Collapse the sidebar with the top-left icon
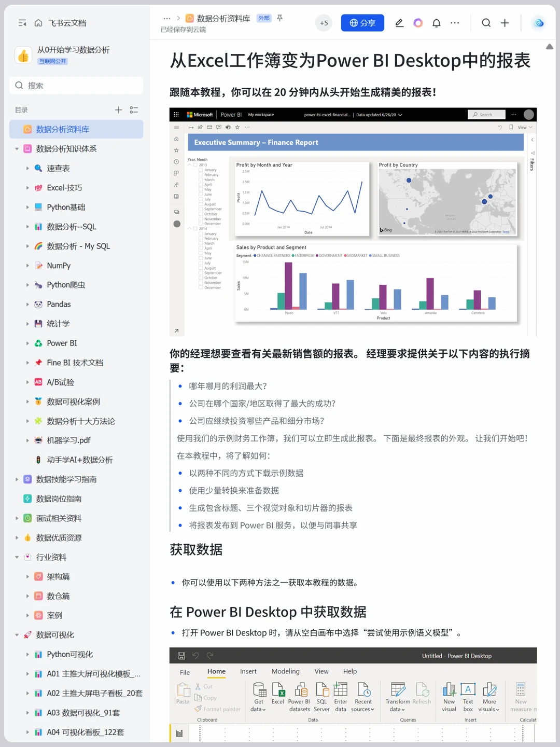The height and width of the screenshot is (747, 560). 22,23
